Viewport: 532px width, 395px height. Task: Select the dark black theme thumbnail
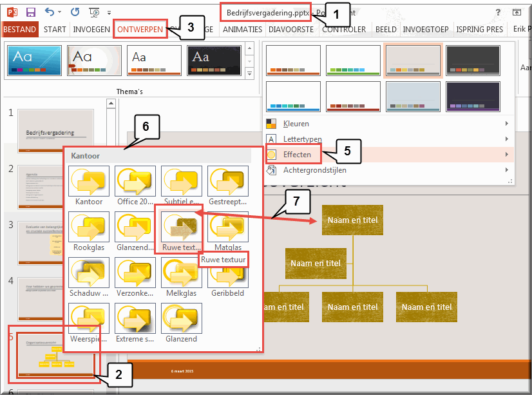click(214, 61)
